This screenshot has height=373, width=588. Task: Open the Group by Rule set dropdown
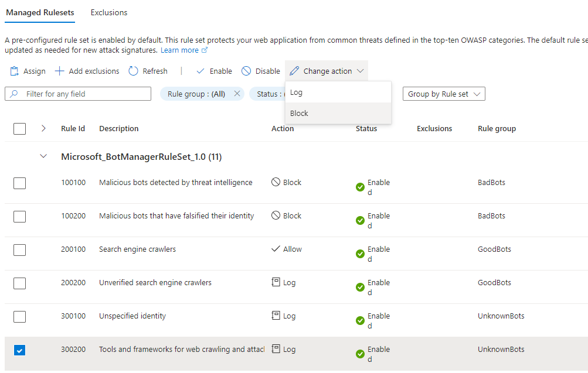[444, 94]
